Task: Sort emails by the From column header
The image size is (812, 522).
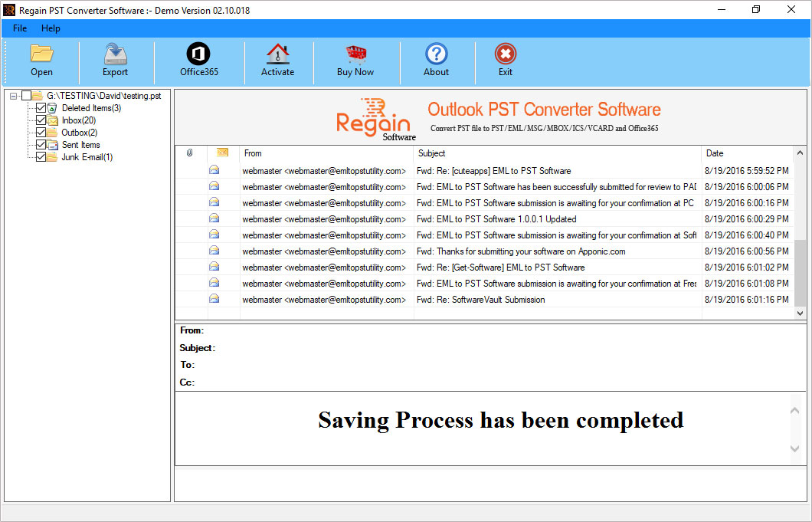Action: [326, 153]
